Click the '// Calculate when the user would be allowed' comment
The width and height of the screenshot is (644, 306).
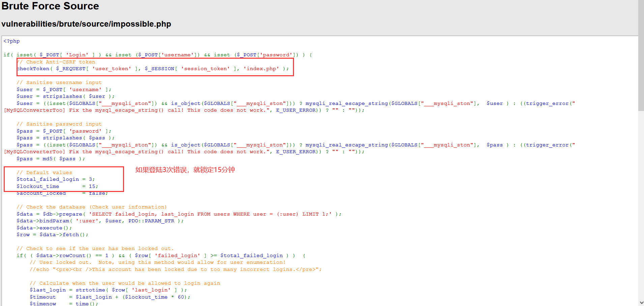tap(125, 283)
